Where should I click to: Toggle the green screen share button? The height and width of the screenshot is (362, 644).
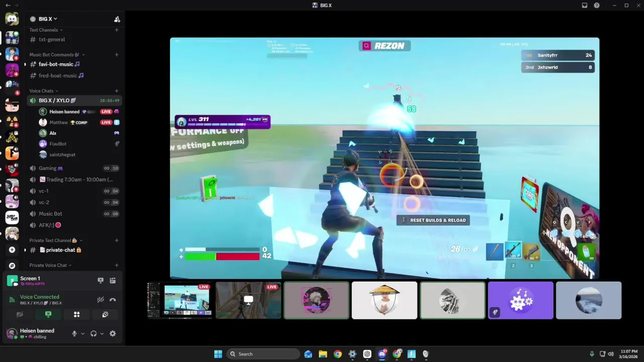(48, 314)
